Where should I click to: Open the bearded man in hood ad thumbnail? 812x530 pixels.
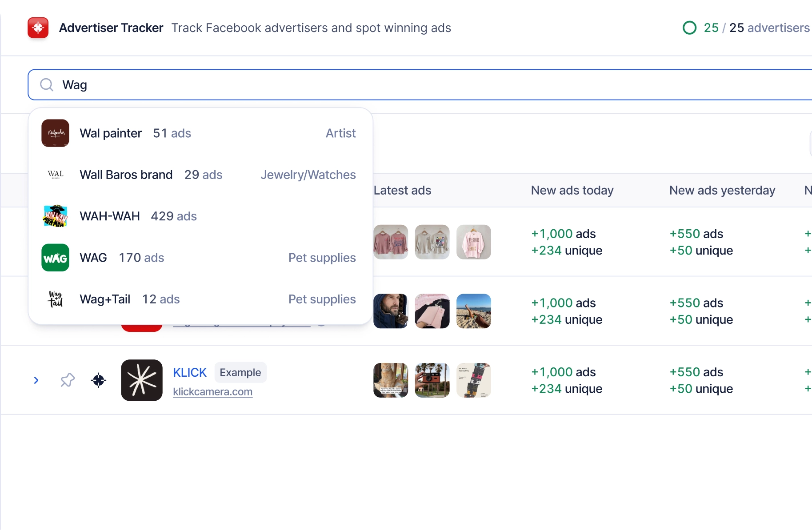click(391, 311)
